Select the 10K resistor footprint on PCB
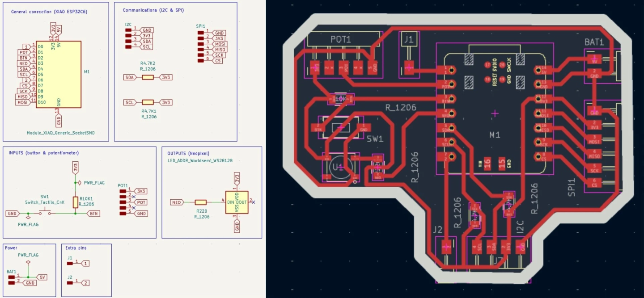Image resolution: width=644 pixels, height=298 pixels. pyautogui.click(x=341, y=99)
